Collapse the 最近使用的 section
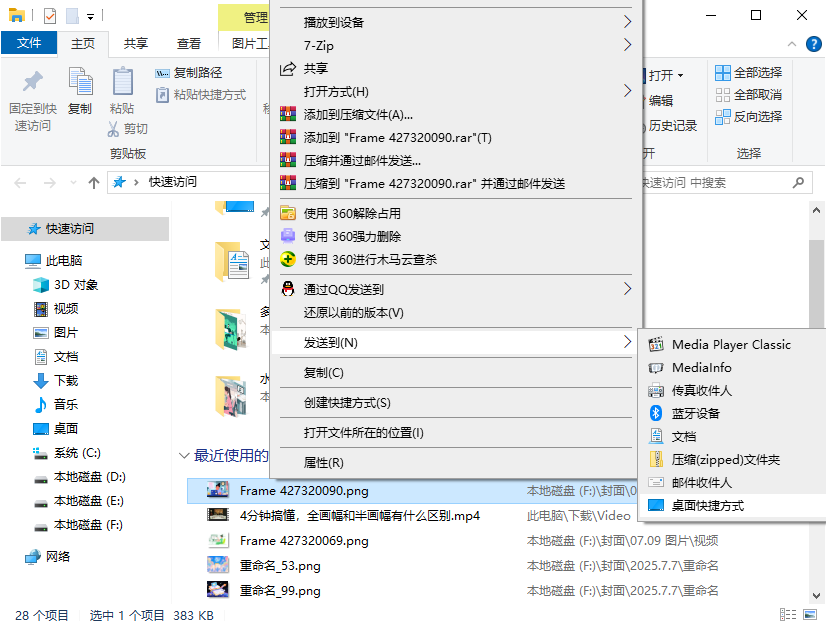The image size is (826, 628). [184, 454]
